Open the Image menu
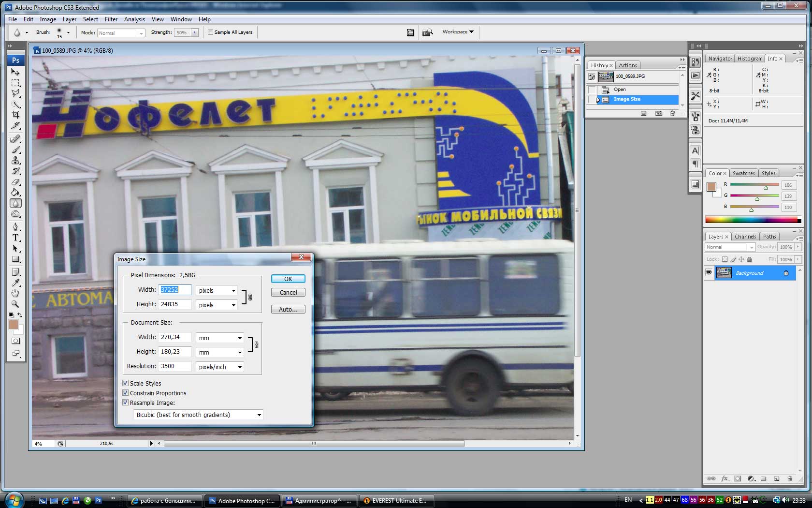Screen dimensions: 812x508 pyautogui.click(x=48, y=19)
